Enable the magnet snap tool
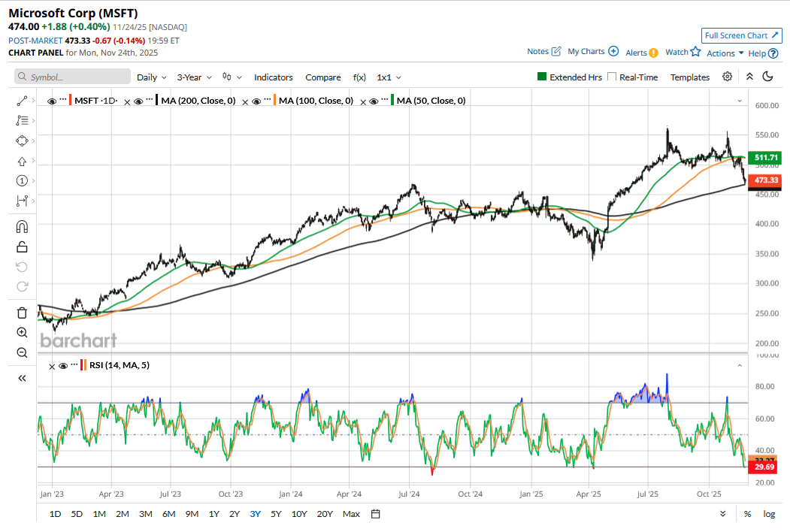 point(22,226)
